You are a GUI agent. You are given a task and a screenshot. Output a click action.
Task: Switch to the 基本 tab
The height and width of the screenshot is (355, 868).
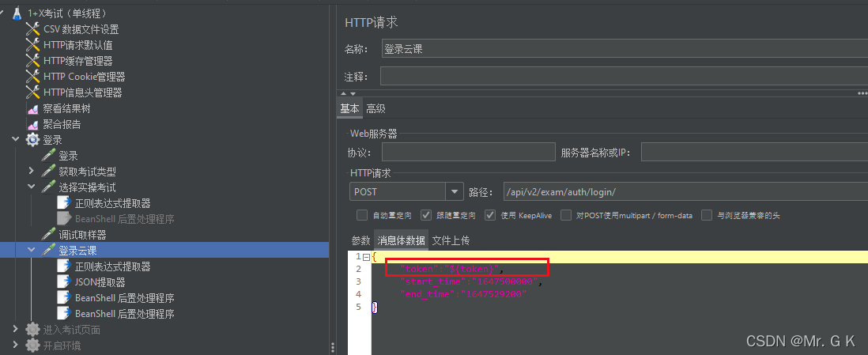pos(349,108)
